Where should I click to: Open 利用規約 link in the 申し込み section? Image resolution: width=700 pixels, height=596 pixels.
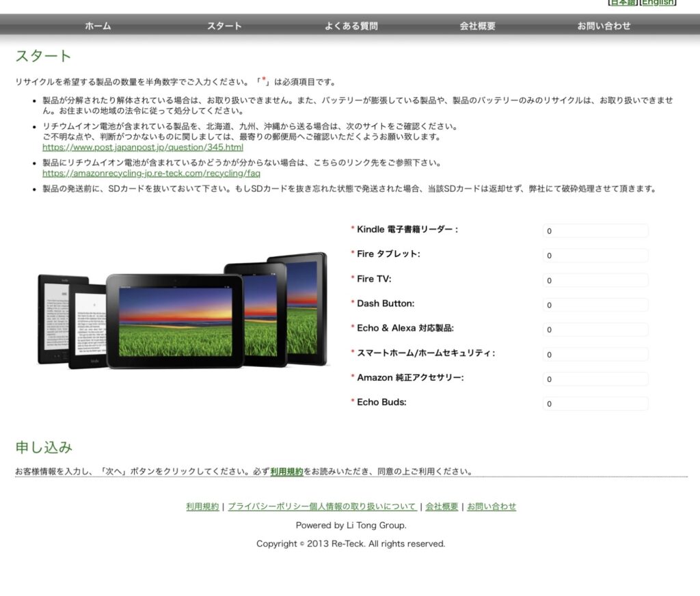click(286, 472)
